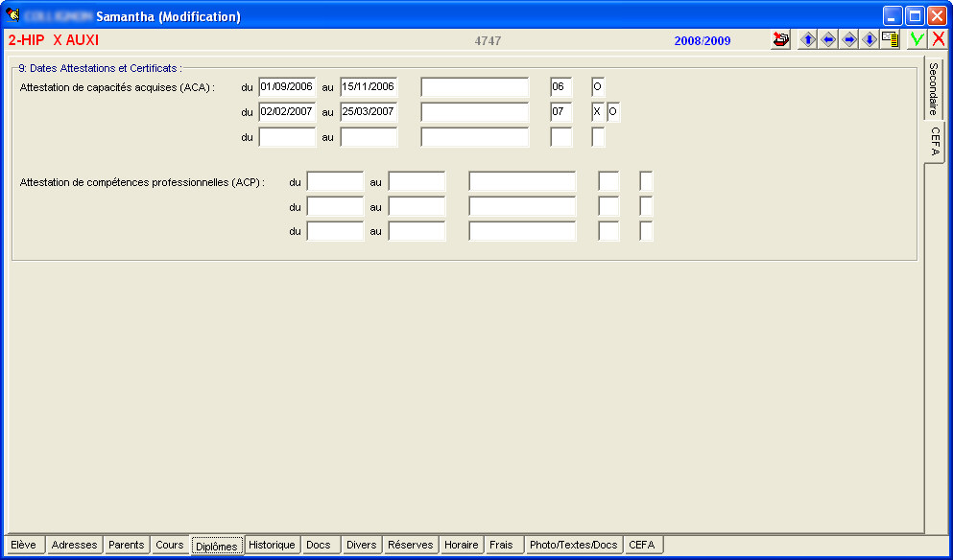Screen dimensions: 953x560
Task: Maximize the Samantha (Modification) window
Action: [x=915, y=15]
